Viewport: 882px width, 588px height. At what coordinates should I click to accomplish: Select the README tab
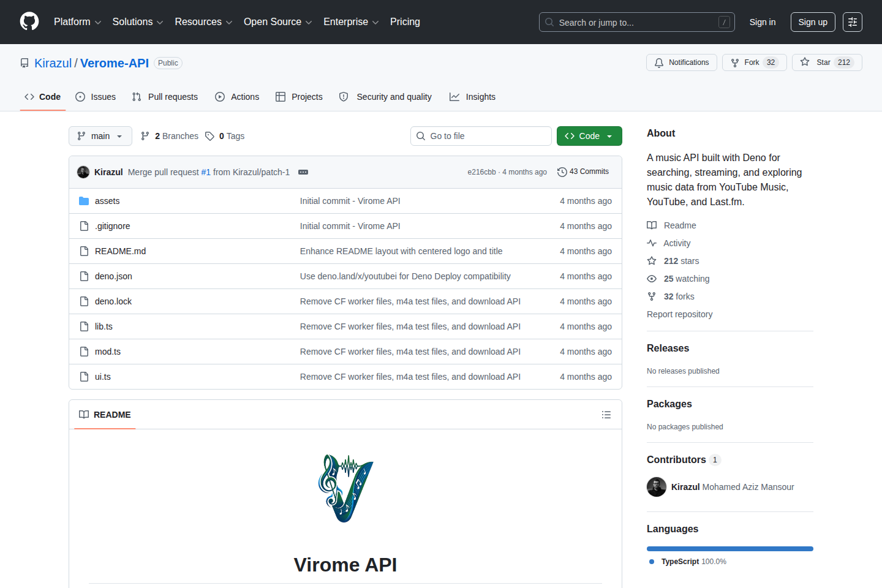tap(105, 415)
